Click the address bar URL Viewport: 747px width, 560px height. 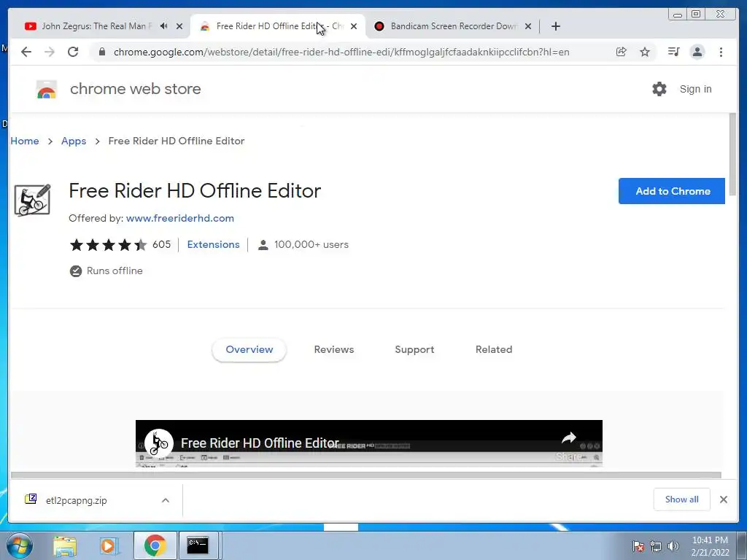click(x=341, y=52)
